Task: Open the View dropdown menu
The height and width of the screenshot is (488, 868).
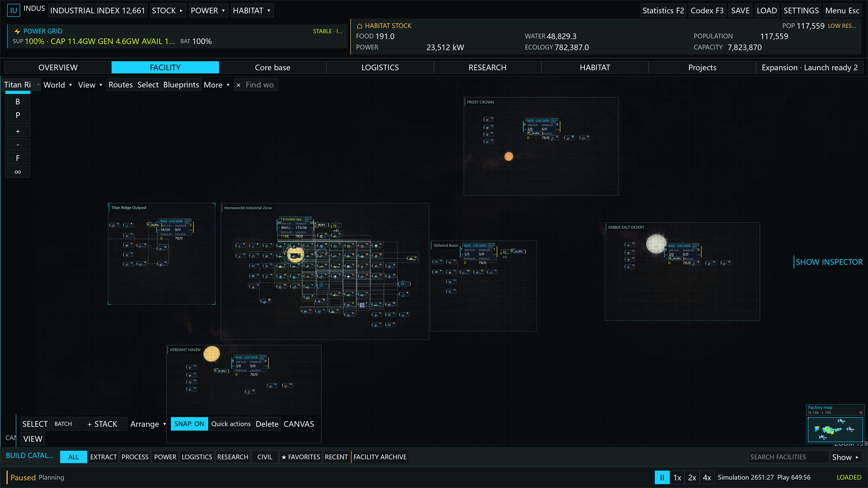Action: pyautogui.click(x=90, y=85)
